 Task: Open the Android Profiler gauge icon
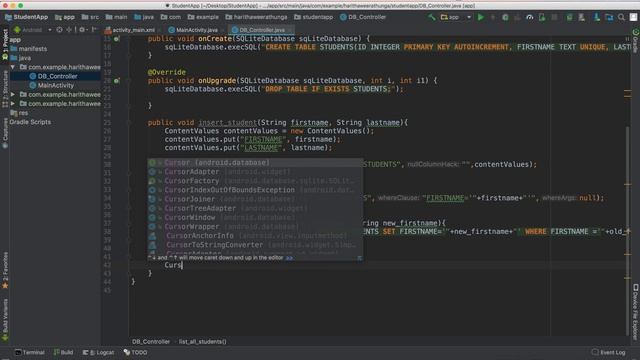(529, 17)
